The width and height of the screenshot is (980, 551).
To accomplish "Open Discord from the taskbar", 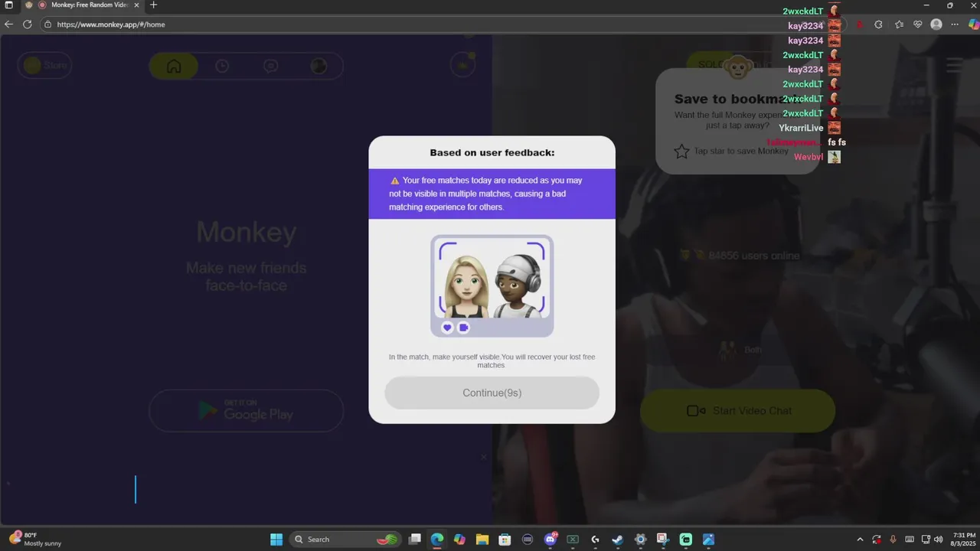I will (550, 540).
